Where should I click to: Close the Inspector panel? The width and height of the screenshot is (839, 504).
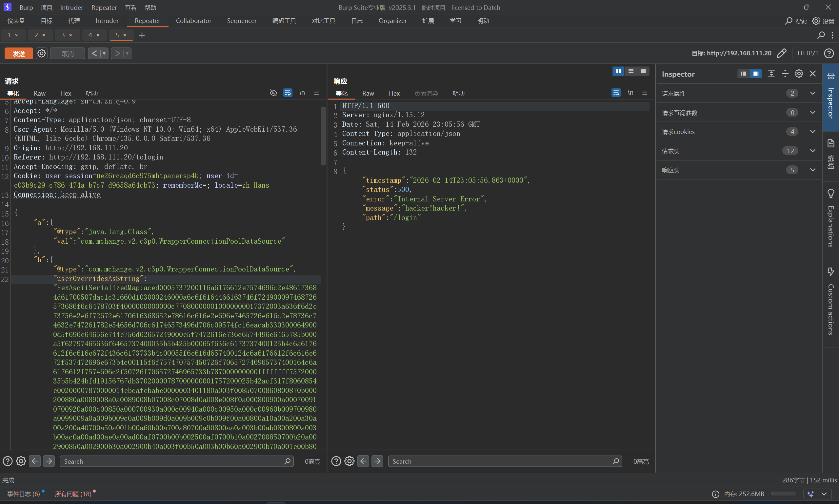[813, 74]
